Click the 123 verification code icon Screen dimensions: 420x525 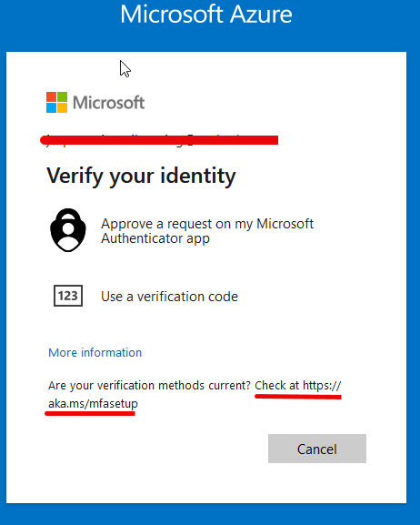click(68, 296)
